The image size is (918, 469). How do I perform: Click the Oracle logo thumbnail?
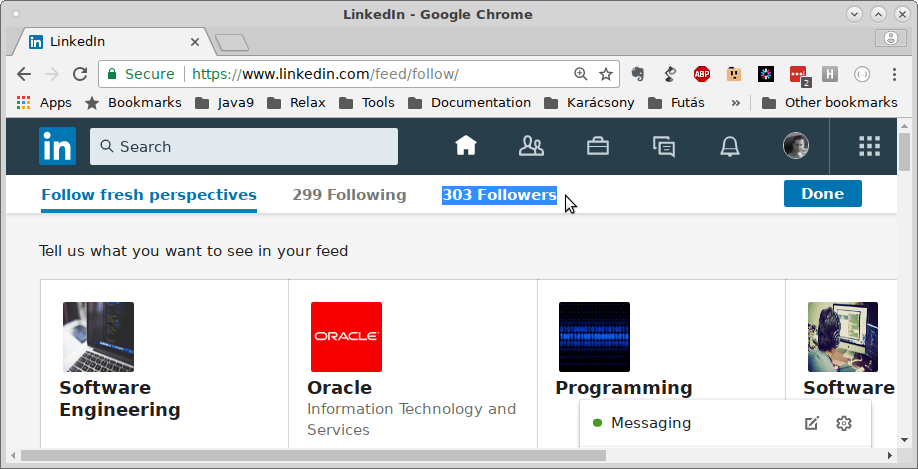click(x=346, y=337)
